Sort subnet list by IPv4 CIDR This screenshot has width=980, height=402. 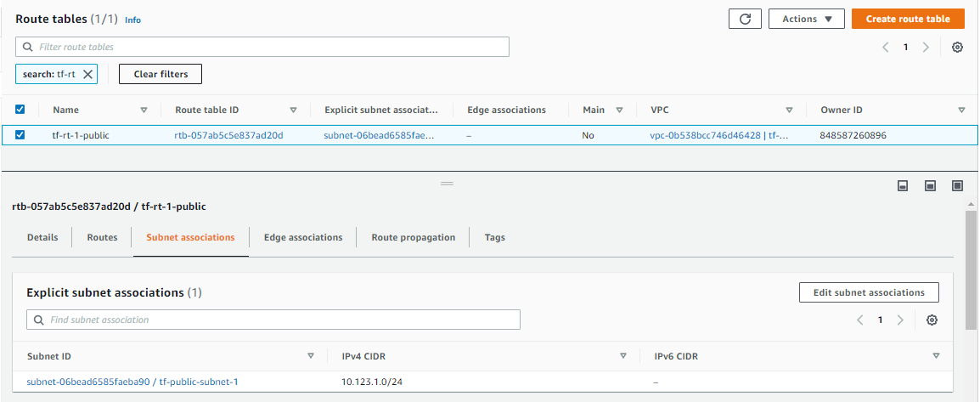coord(623,356)
